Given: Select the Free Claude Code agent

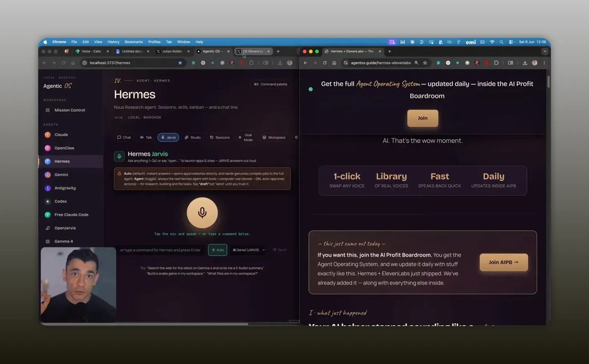Looking at the screenshot, I should coord(71,215).
